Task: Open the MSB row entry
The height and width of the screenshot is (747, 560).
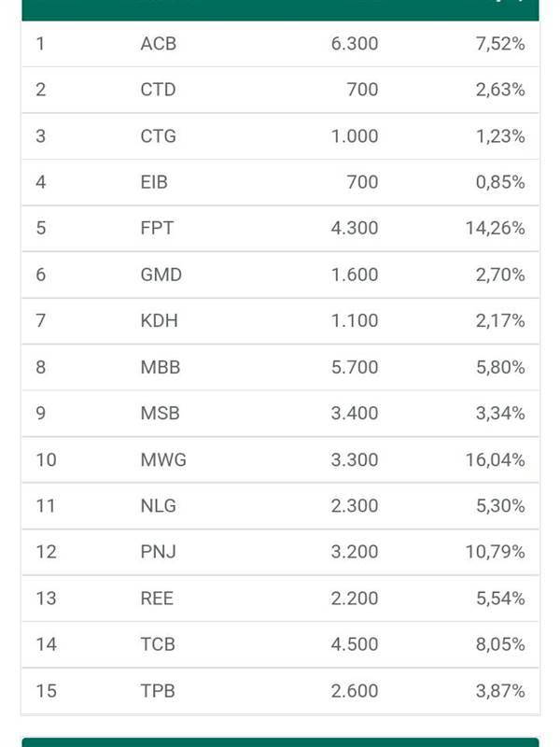Action: click(281, 413)
